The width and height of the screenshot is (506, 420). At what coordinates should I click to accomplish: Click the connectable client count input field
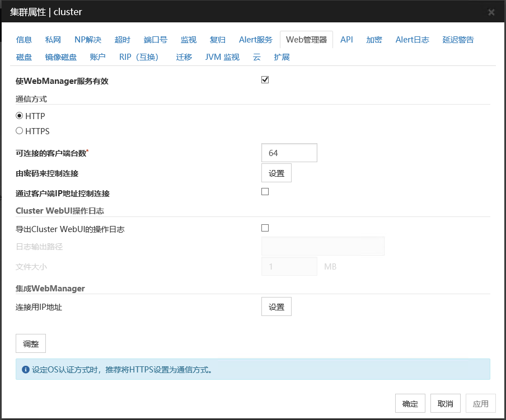point(289,153)
